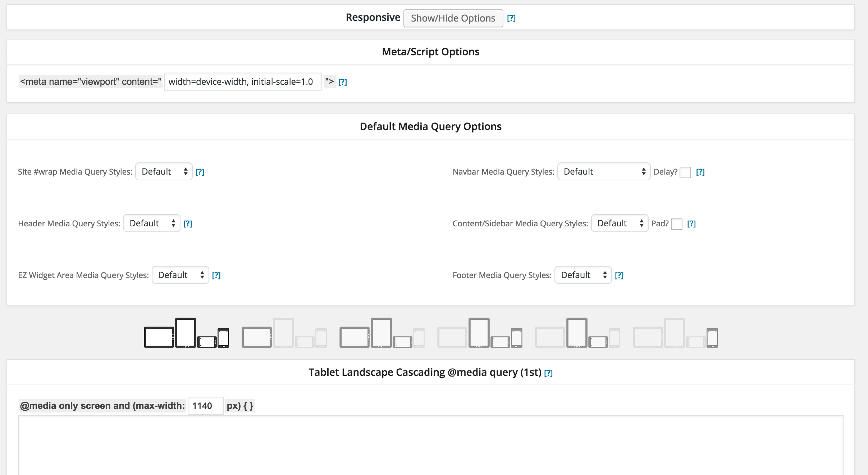Image resolution: width=868 pixels, height=475 pixels.
Task: Open help link next to Footer dropdown
Action: pos(619,276)
